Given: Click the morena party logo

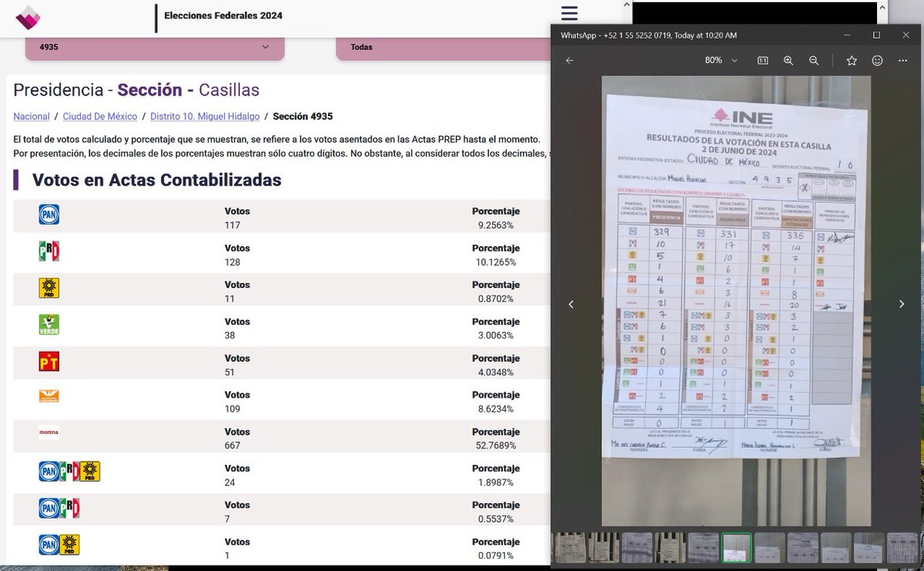Looking at the screenshot, I should pos(49,432).
